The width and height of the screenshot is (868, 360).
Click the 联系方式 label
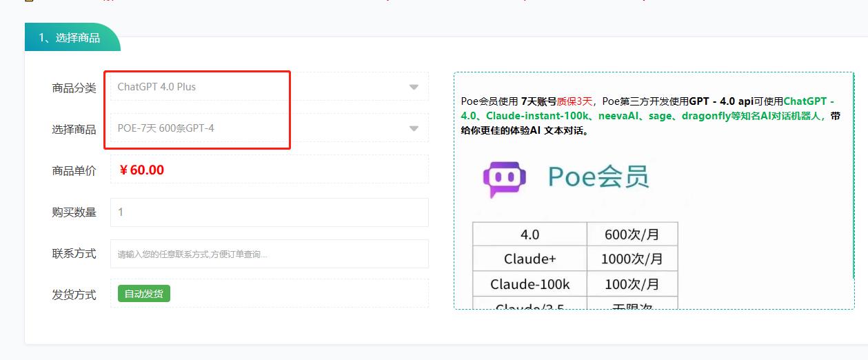(74, 253)
